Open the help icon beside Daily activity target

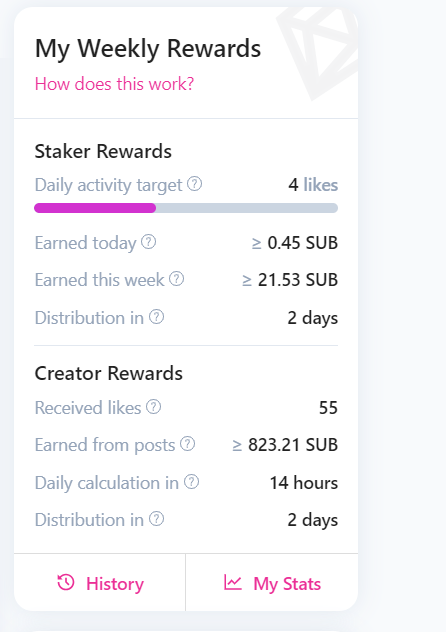point(195,184)
